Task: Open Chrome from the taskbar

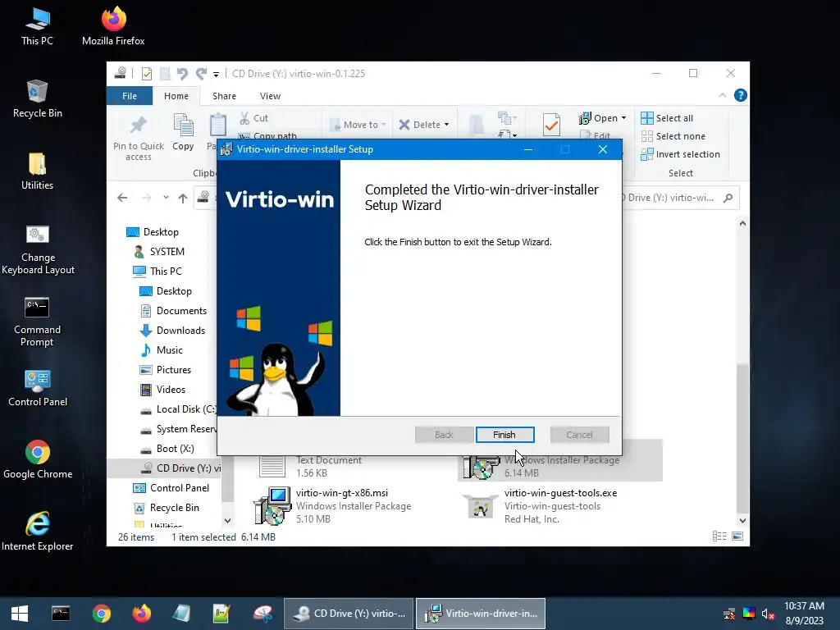Action: click(x=101, y=614)
